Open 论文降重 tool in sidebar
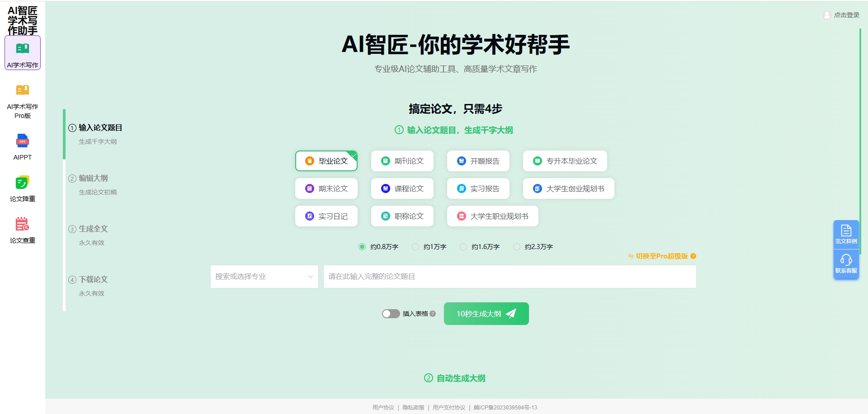The height and width of the screenshot is (414, 868). (23, 183)
